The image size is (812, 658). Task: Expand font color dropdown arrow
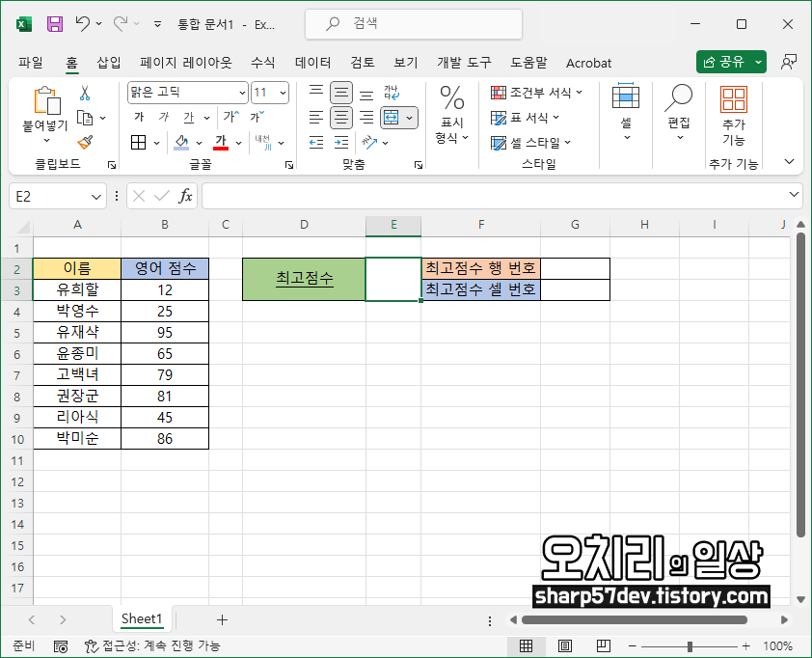tap(238, 143)
